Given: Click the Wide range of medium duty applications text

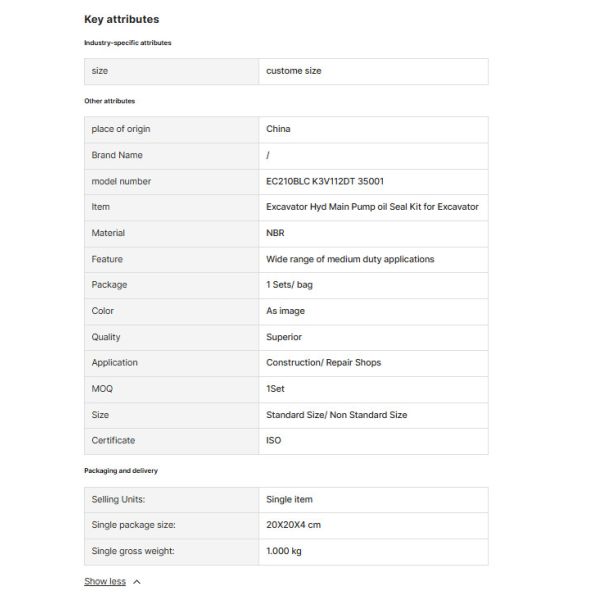Looking at the screenshot, I should tap(350, 259).
